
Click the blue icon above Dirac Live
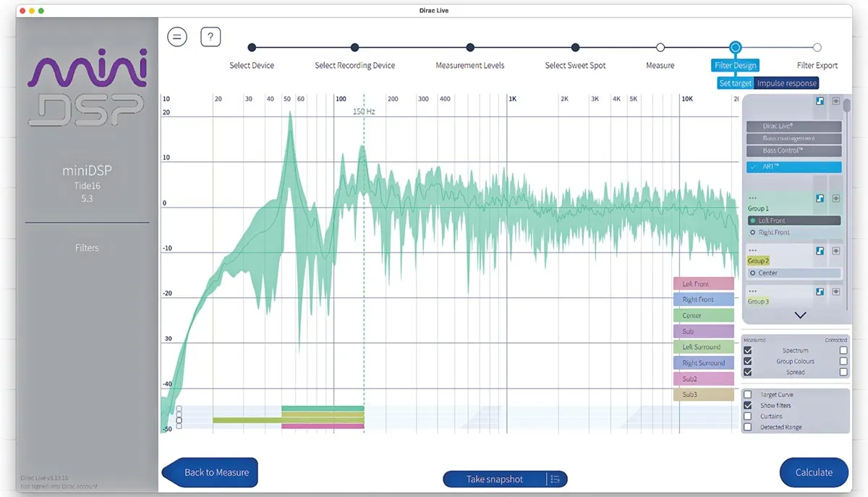click(x=820, y=102)
